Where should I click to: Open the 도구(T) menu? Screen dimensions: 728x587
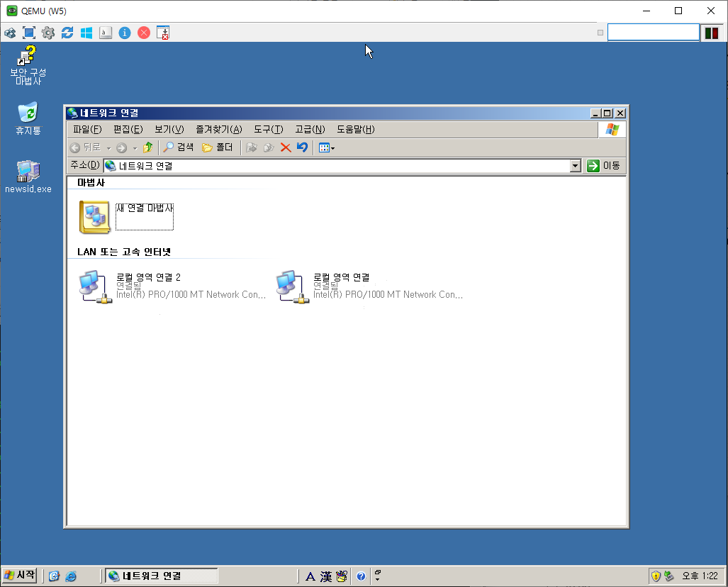click(269, 130)
